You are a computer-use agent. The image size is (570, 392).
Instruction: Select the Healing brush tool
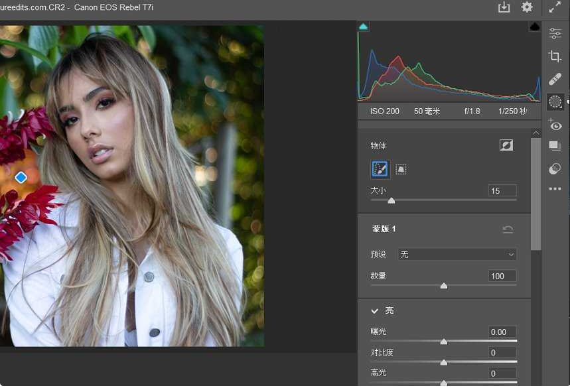pyautogui.click(x=555, y=79)
